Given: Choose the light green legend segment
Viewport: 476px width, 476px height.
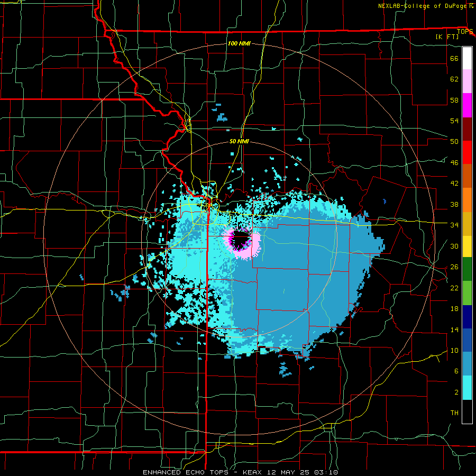Looking at the screenshot, I should click(x=467, y=293).
